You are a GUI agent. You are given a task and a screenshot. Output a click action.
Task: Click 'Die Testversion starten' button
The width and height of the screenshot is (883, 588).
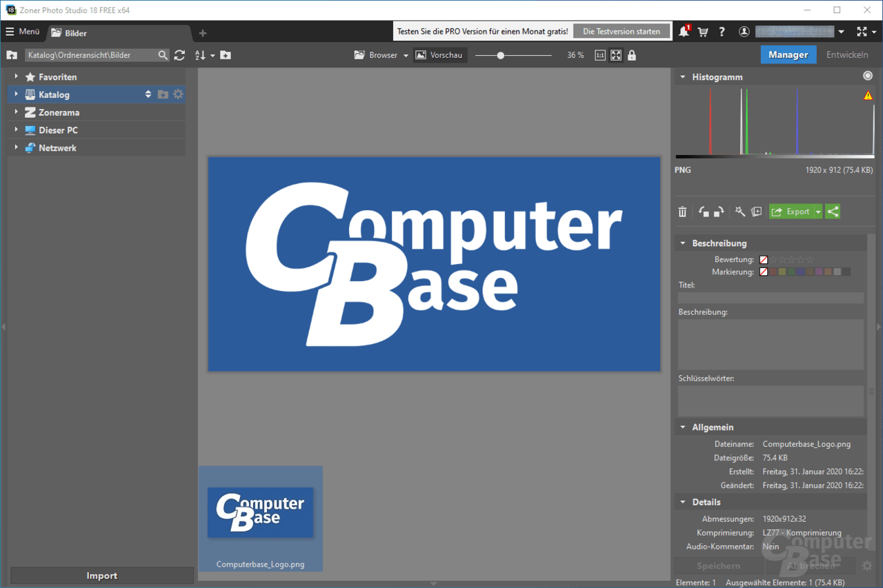point(622,31)
